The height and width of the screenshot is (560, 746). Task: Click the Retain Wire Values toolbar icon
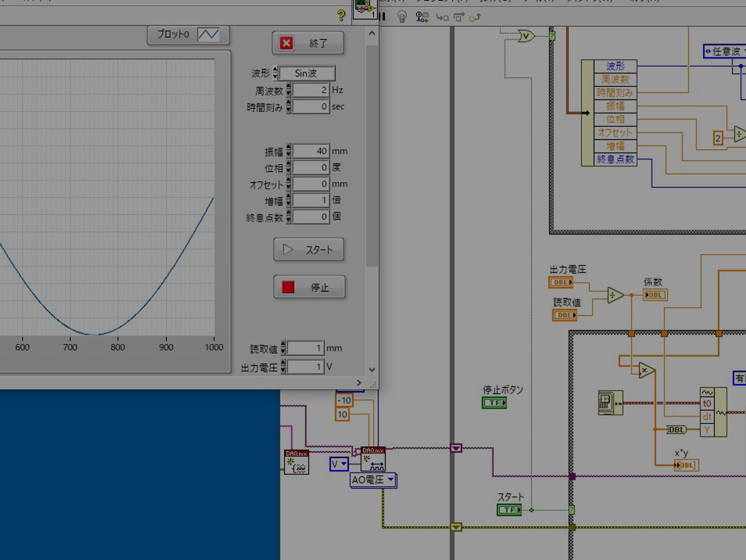422,17
